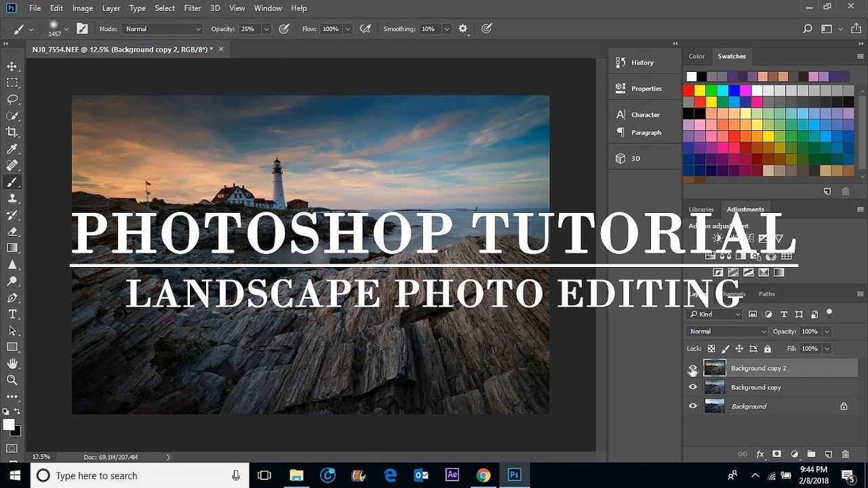Select the Rectangular Marquee tool

tap(12, 83)
